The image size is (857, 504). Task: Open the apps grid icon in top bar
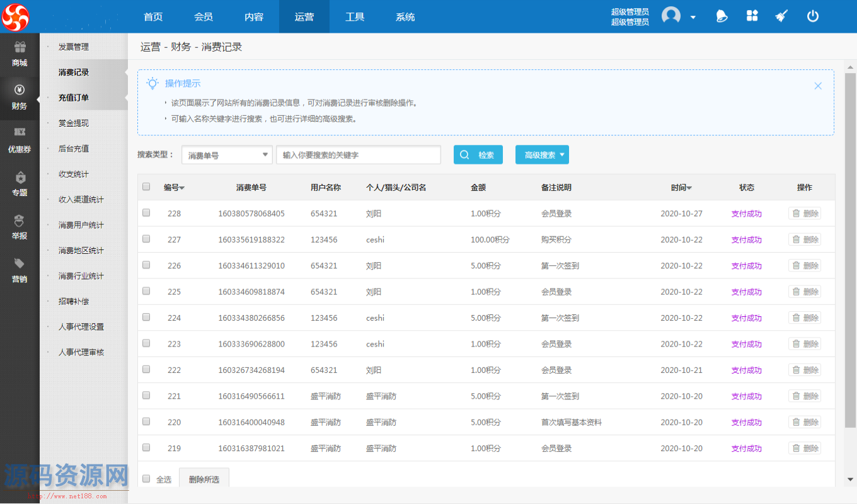[752, 16]
